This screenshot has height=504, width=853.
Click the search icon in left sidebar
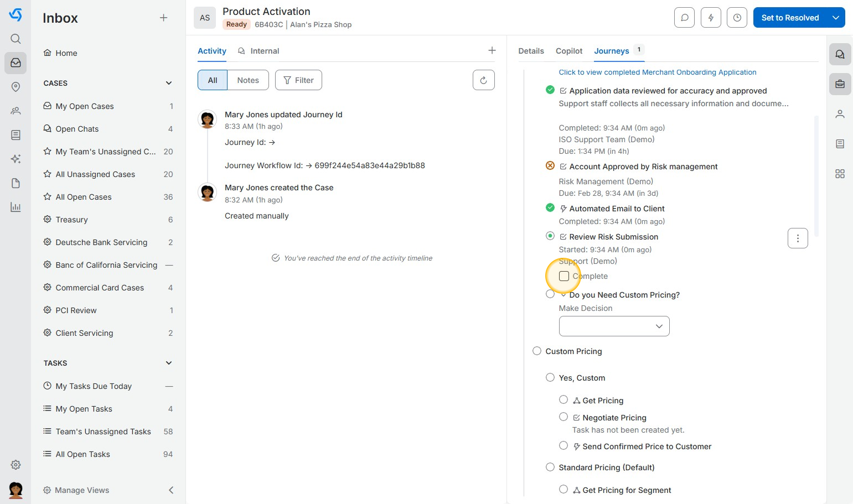[15, 39]
